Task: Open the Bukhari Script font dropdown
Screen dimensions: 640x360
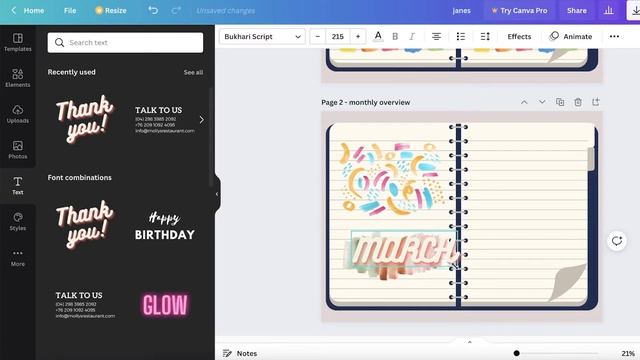Action: coord(262,36)
